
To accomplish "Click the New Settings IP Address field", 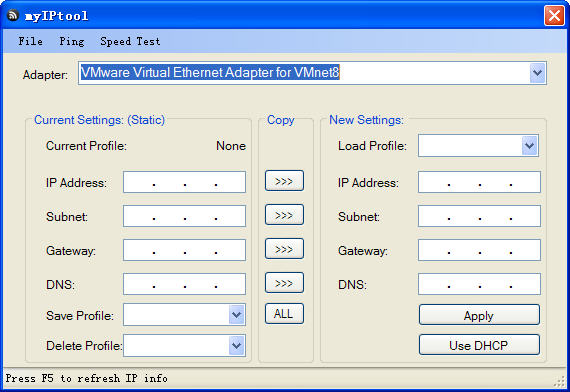I will click(479, 182).
